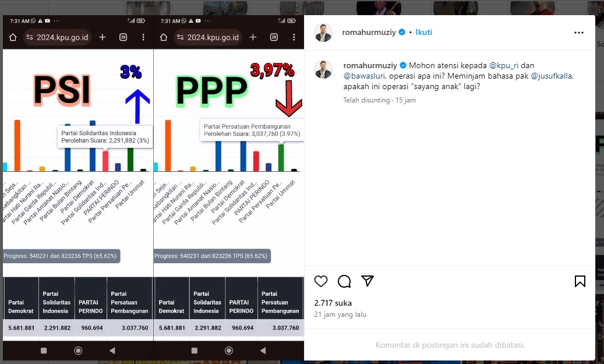The height and width of the screenshot is (364, 604).
Task: Open the @bawasluri mention
Action: coord(365,76)
